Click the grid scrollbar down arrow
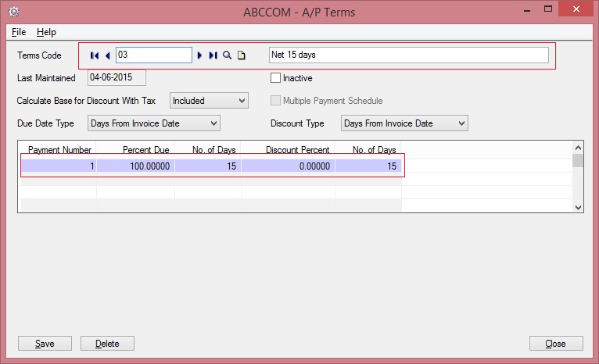 click(x=578, y=207)
